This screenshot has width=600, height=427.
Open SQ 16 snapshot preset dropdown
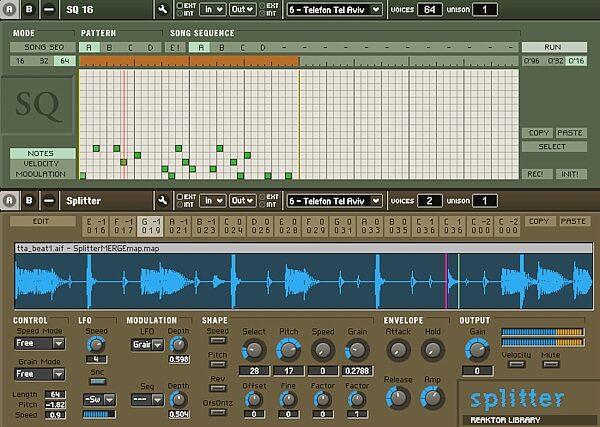click(x=335, y=10)
